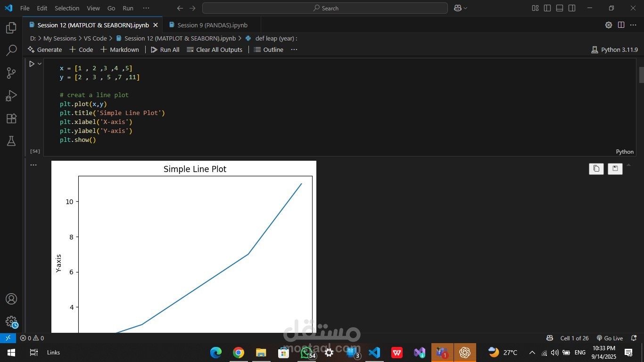Copy the plot output with the copy icon
The width and height of the screenshot is (644, 362).
point(596,169)
